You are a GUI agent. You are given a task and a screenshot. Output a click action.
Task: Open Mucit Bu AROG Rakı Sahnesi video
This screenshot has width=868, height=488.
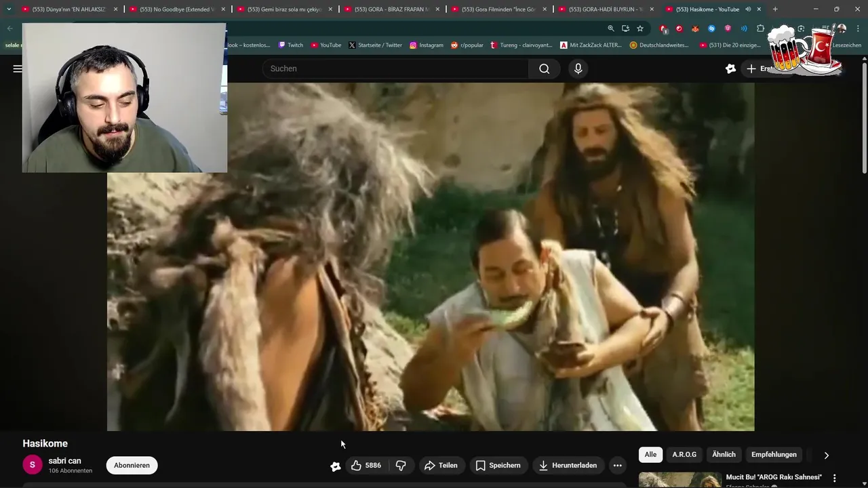[774, 477]
